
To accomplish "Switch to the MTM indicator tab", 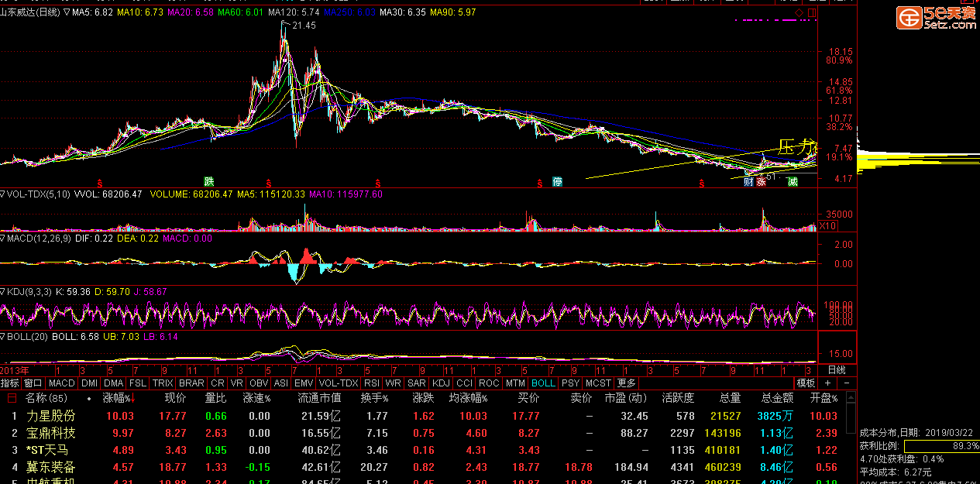I will (515, 383).
